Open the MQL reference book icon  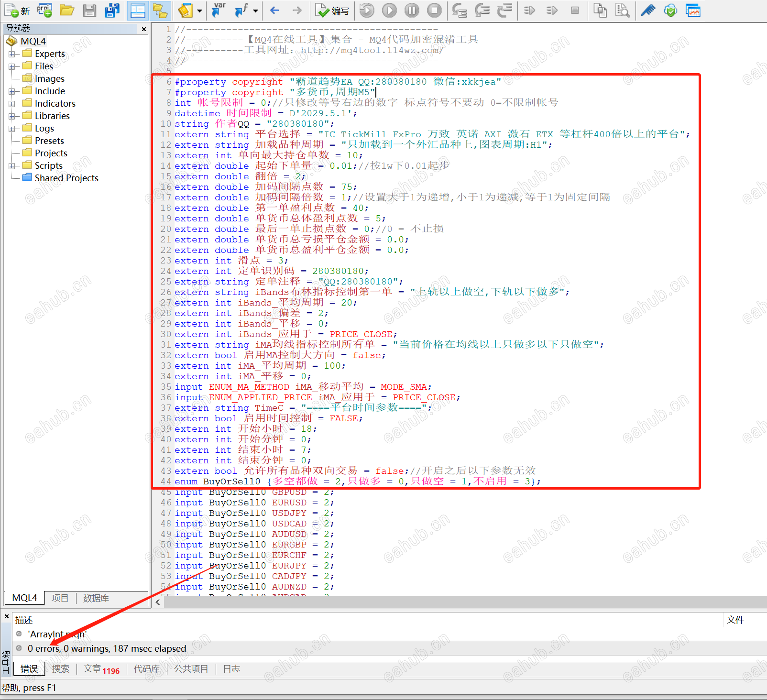[186, 11]
